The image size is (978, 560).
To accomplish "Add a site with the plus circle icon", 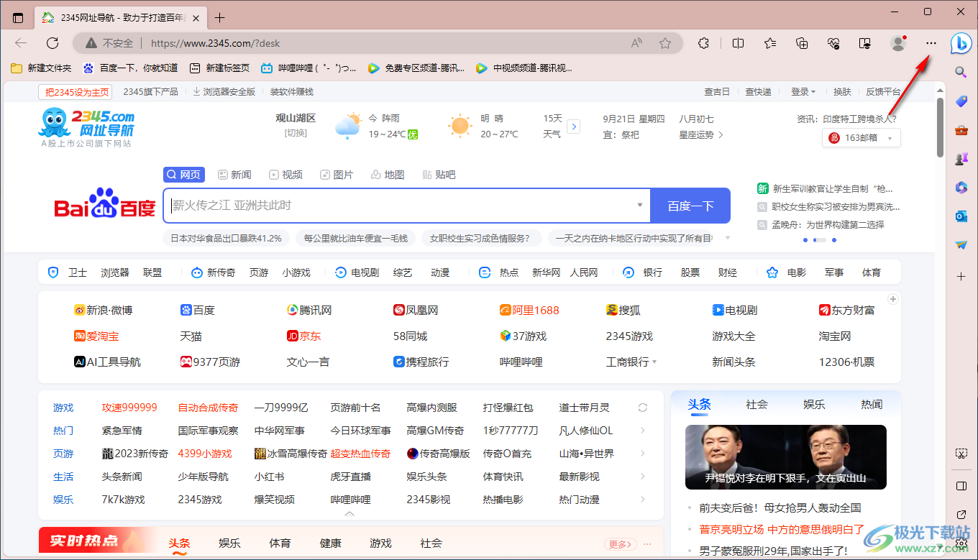I will pyautogui.click(x=893, y=299).
